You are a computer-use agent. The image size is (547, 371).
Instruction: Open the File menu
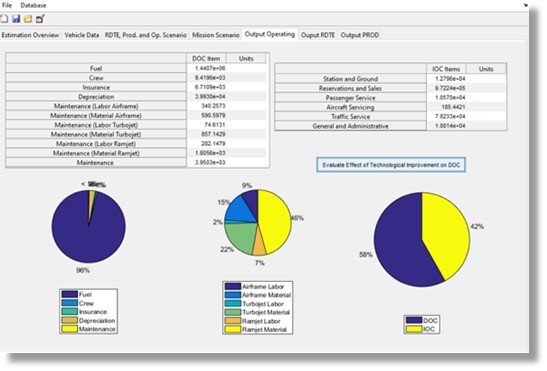click(7, 5)
